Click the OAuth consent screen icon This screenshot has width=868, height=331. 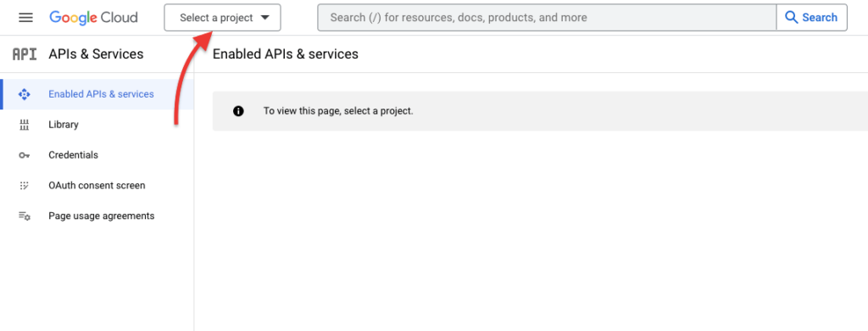(24, 186)
